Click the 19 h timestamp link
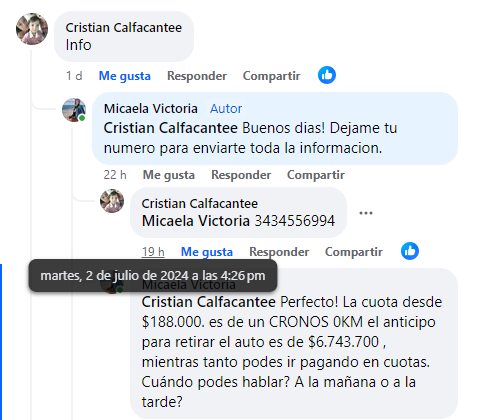This screenshot has height=420, width=478. point(153,252)
